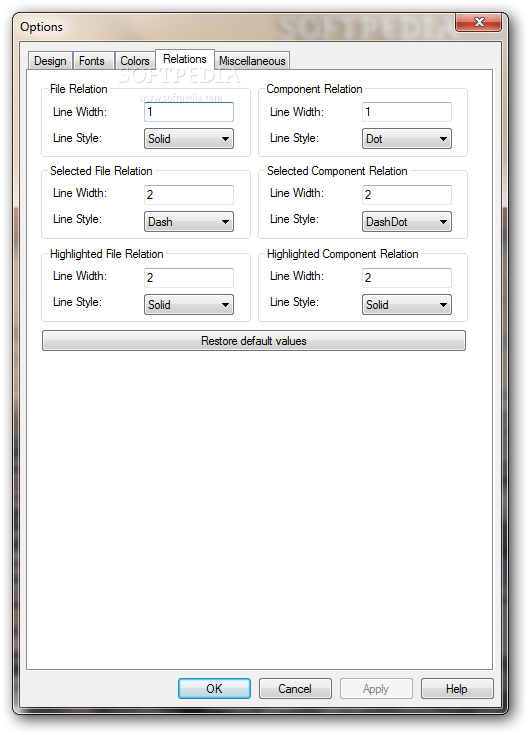Open Highlighted Component Relation Line Style dropdown
This screenshot has width=529, height=735.
pyautogui.click(x=407, y=305)
